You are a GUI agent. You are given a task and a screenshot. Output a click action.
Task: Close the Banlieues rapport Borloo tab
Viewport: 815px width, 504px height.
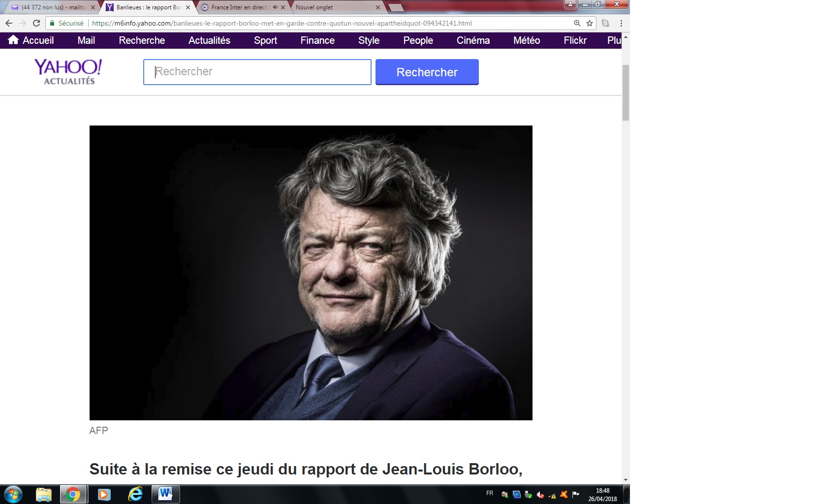click(x=188, y=7)
